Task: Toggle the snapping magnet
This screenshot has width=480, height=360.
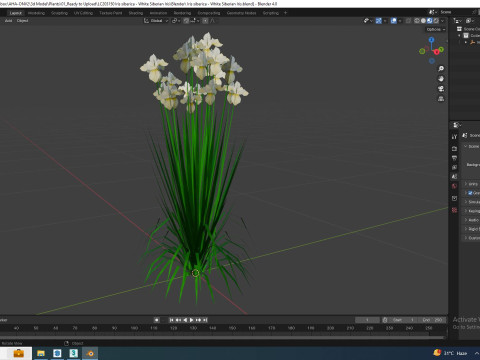Action: (186, 21)
